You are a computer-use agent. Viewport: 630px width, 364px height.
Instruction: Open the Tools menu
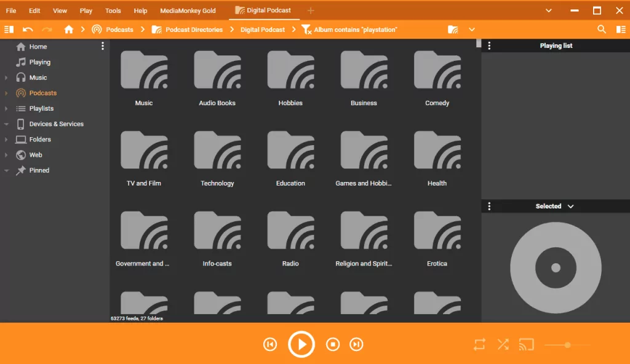point(113,10)
